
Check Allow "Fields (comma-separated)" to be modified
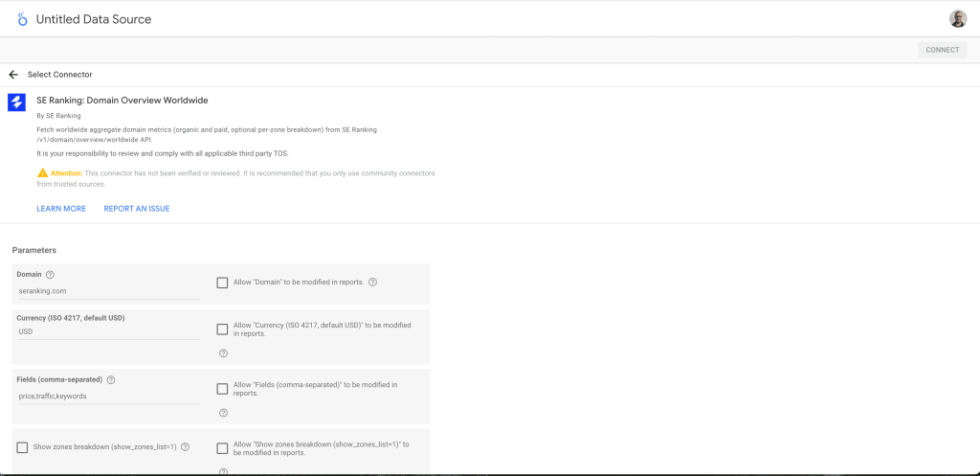222,389
